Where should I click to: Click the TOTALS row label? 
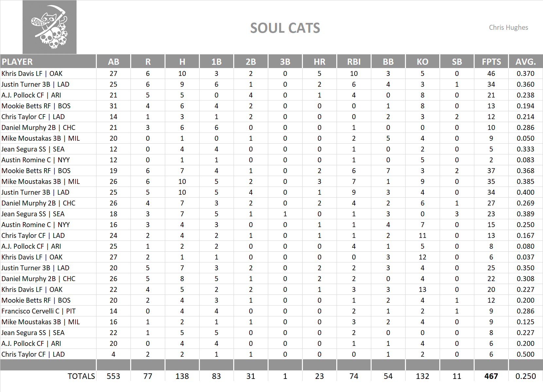(x=81, y=376)
